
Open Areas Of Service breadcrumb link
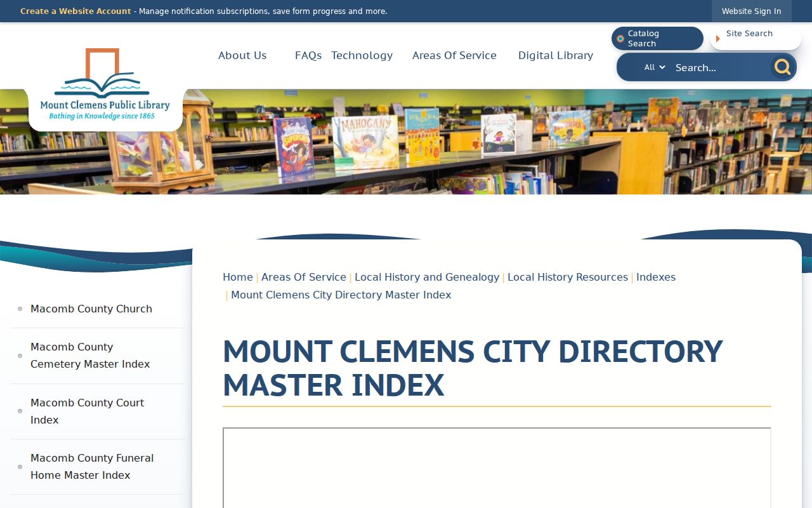(x=304, y=277)
